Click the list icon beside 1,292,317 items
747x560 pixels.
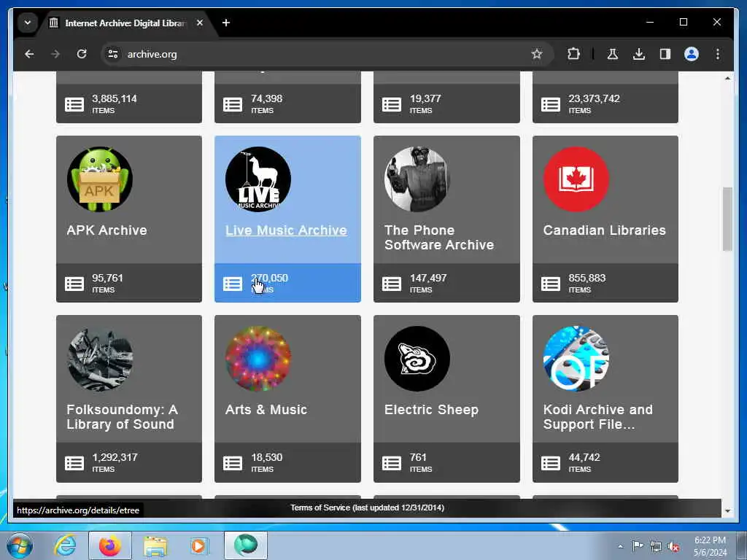(x=74, y=463)
